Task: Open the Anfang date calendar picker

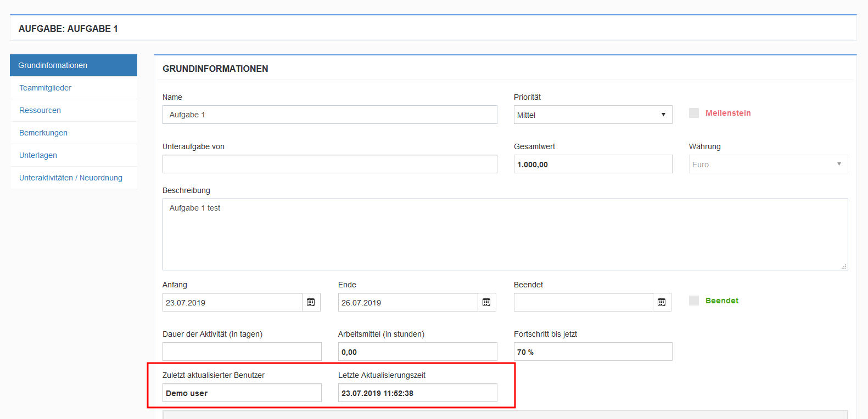Action: click(x=311, y=302)
